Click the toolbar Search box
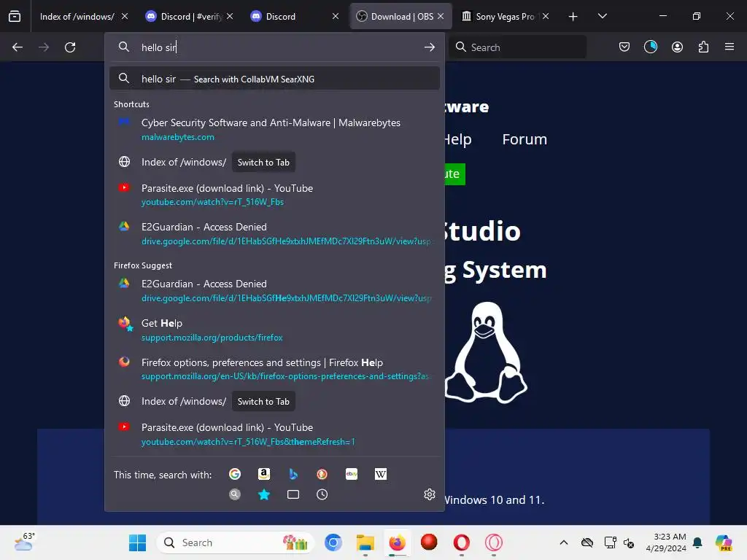Screen dimensions: 747x560 [518, 47]
